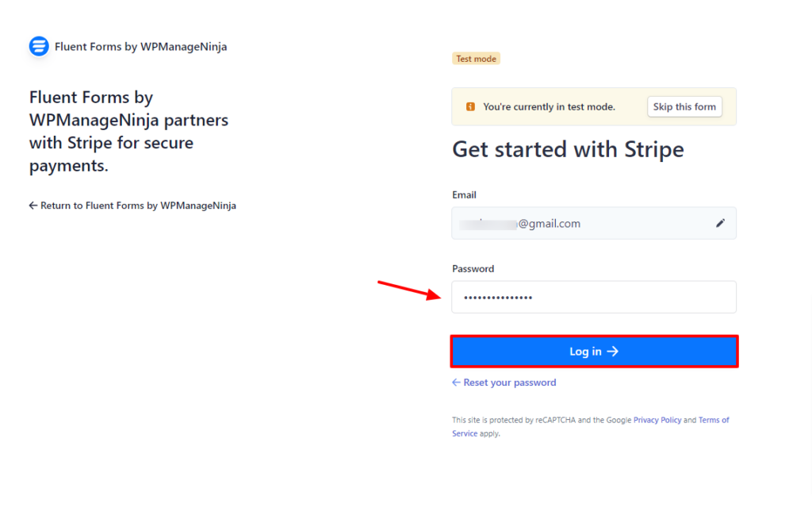Open the Reset your password link

point(504,383)
